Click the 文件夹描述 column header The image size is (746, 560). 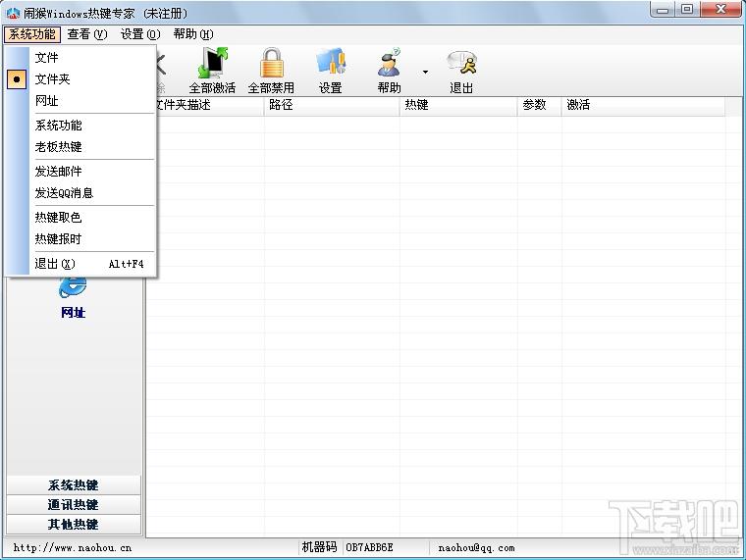(205, 105)
